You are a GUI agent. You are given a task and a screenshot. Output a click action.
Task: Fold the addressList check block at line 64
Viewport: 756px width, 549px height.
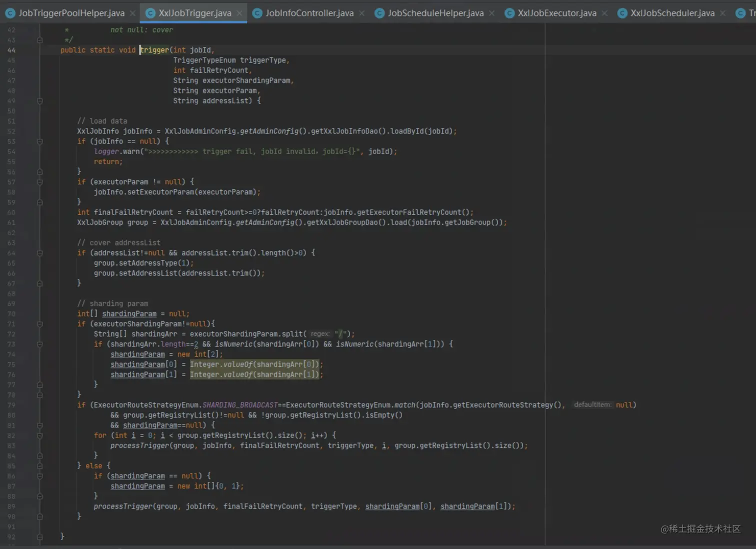coord(40,253)
